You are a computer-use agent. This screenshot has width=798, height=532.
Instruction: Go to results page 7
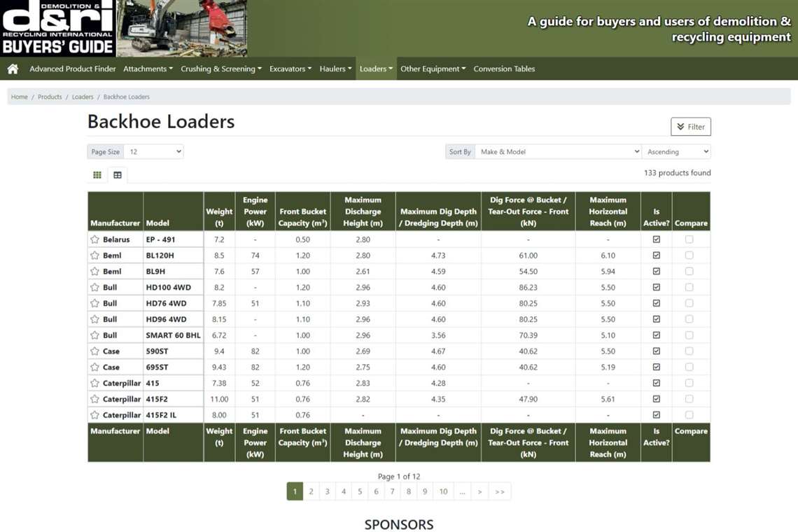click(393, 491)
